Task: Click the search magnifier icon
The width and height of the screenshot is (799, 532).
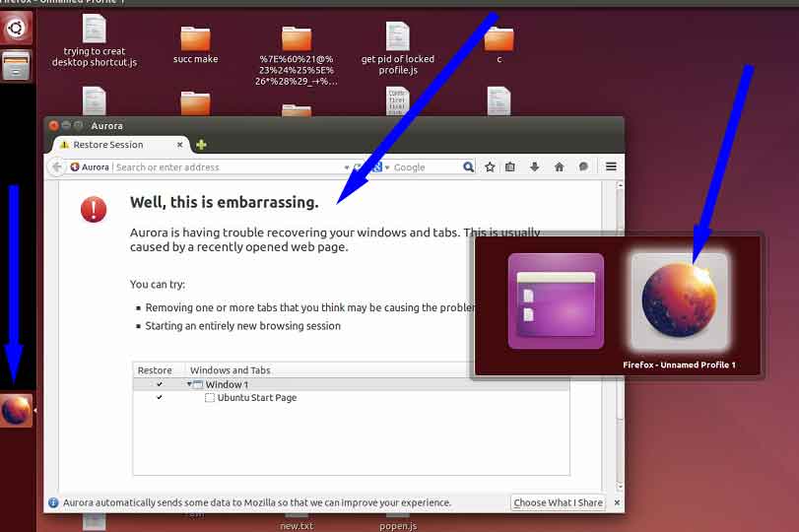Action: click(x=468, y=166)
